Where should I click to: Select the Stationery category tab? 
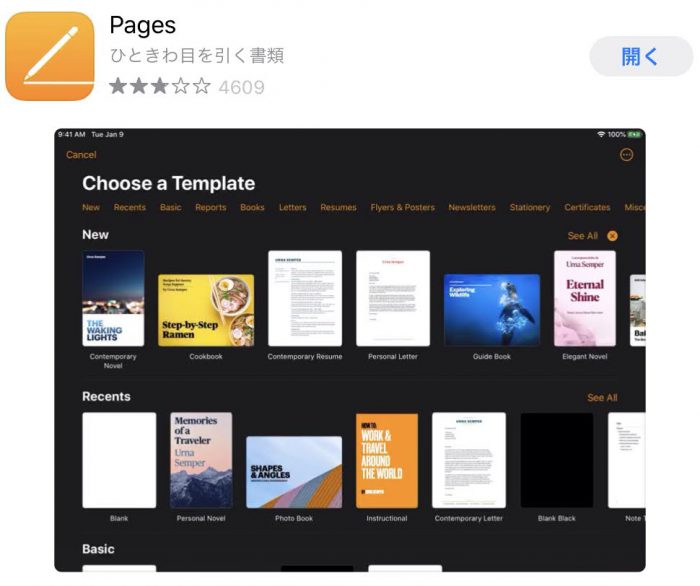(530, 208)
